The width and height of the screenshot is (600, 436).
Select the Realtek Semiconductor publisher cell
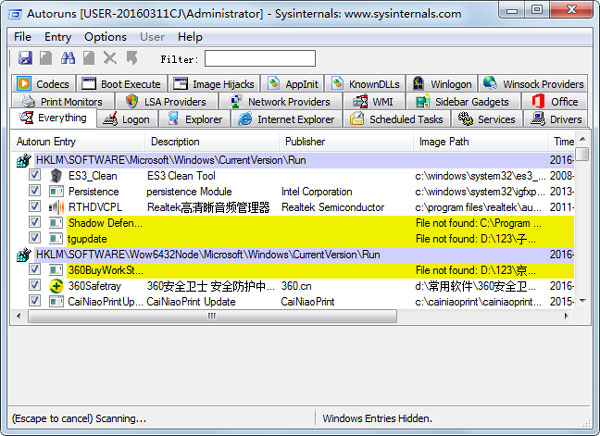[x=333, y=207]
